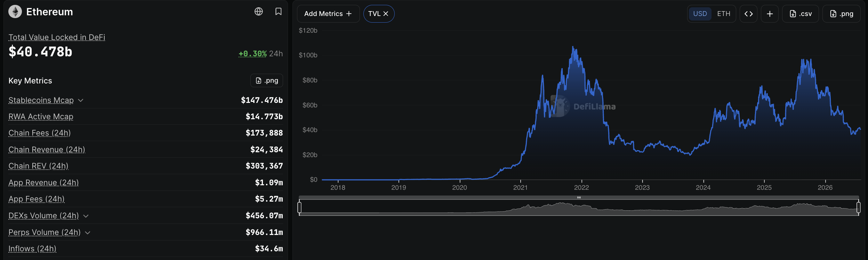
Task: Open the globe website icon
Action: pyautogui.click(x=259, y=11)
